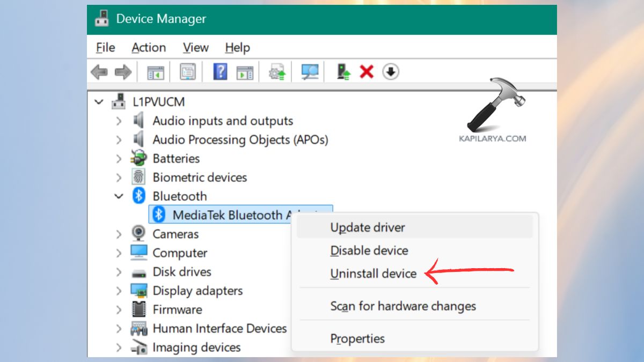Viewport: 644px width, 362px height.
Task: Expand the Display adapters category
Action: click(x=119, y=290)
